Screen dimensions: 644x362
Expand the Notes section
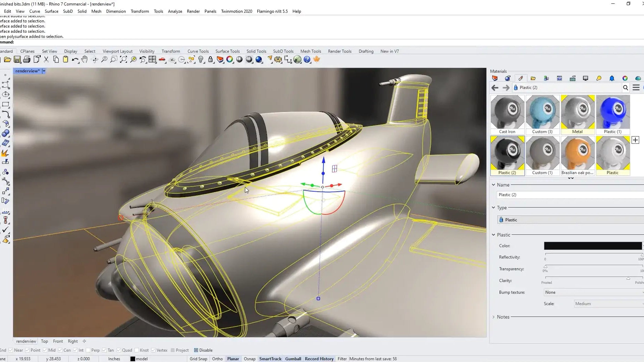(x=493, y=317)
